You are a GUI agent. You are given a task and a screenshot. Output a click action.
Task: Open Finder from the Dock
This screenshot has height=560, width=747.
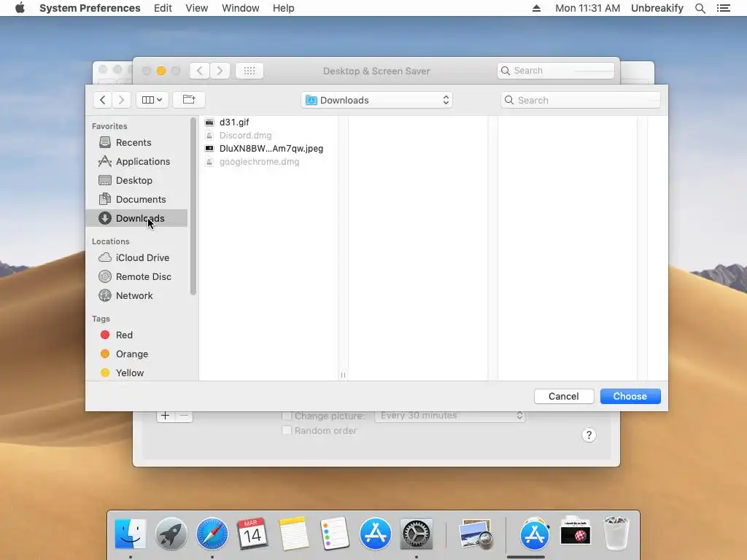point(130,534)
